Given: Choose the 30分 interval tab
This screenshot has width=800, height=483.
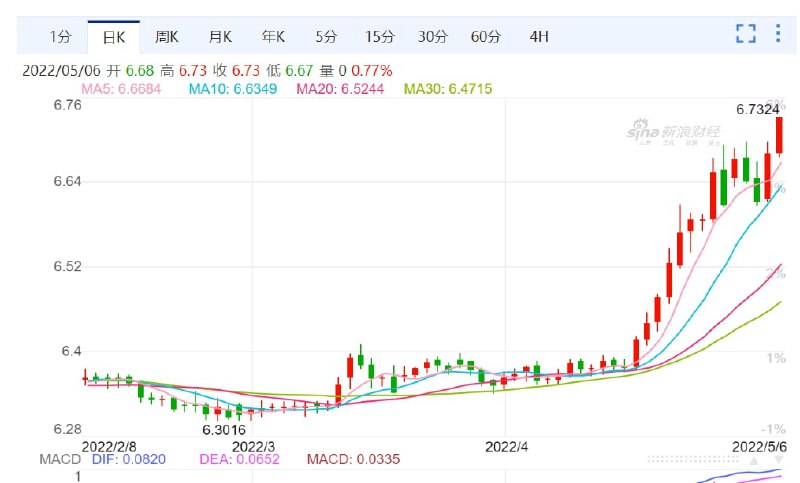Looking at the screenshot, I should pos(432,37).
